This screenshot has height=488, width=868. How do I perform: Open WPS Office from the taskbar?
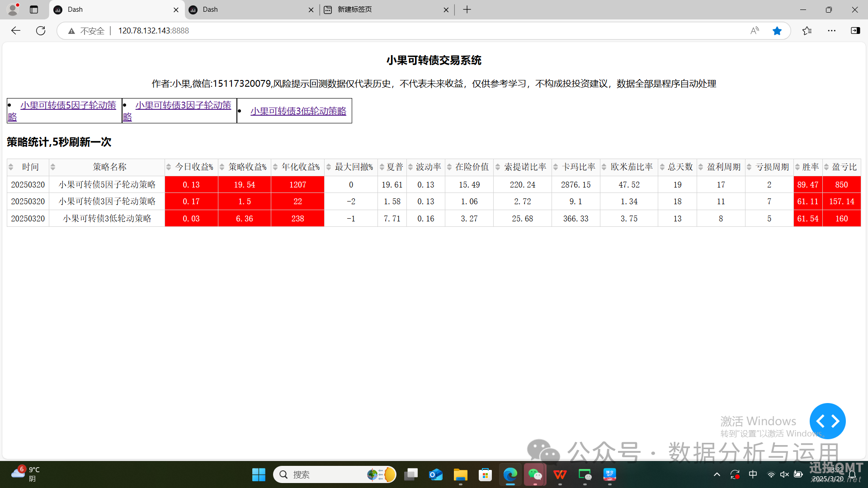tap(560, 474)
